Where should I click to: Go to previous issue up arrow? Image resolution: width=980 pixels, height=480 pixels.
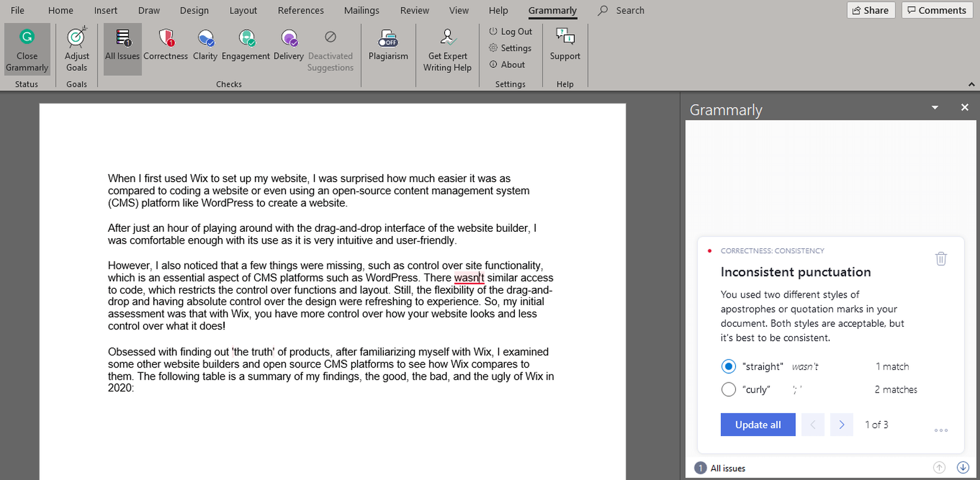(x=939, y=468)
